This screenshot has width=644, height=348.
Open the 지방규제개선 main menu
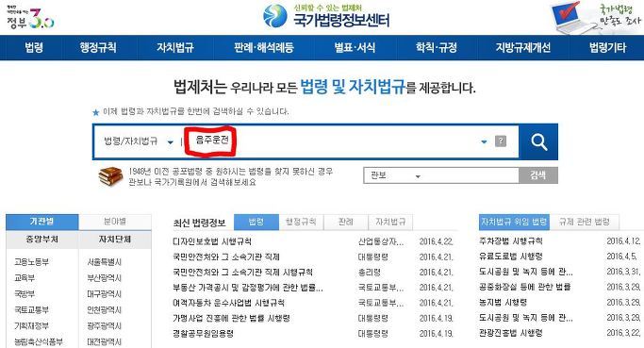click(x=522, y=48)
